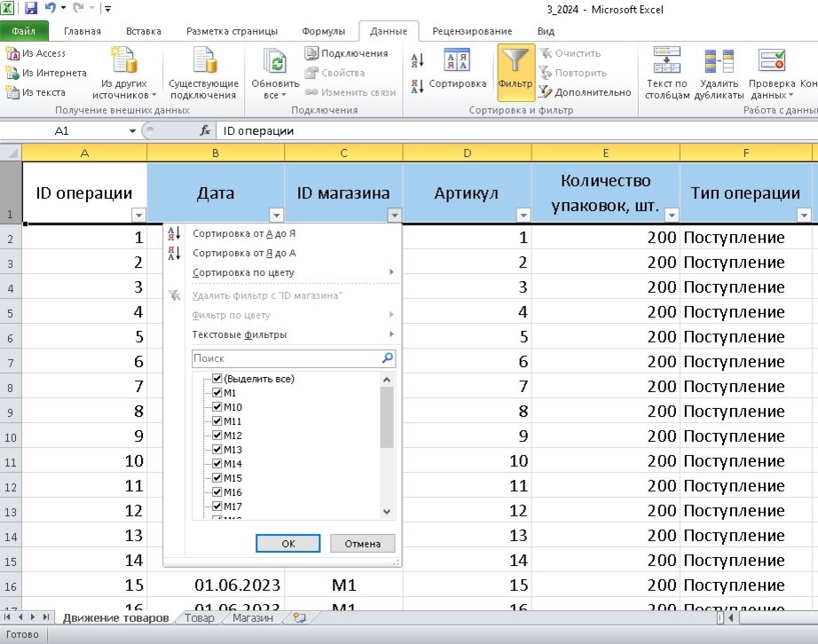Open filter dropdown for ID операции
818x644 pixels.
(x=138, y=215)
